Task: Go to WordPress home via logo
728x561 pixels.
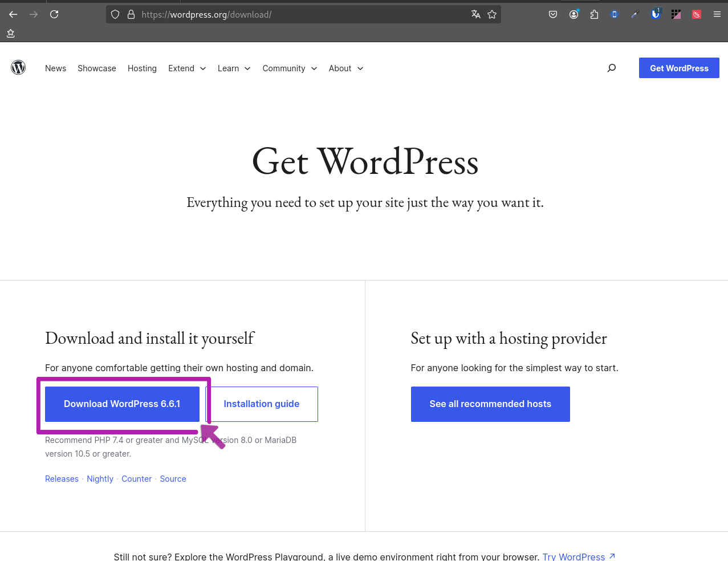Action: (18, 68)
